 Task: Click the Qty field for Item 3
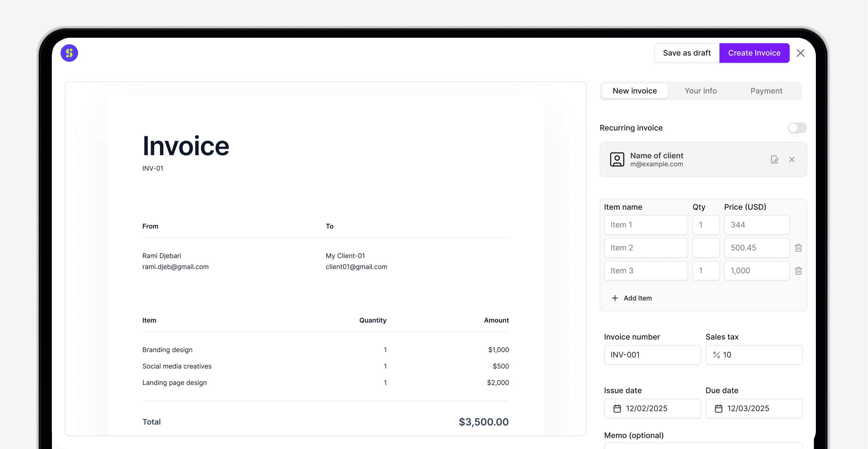pos(706,270)
